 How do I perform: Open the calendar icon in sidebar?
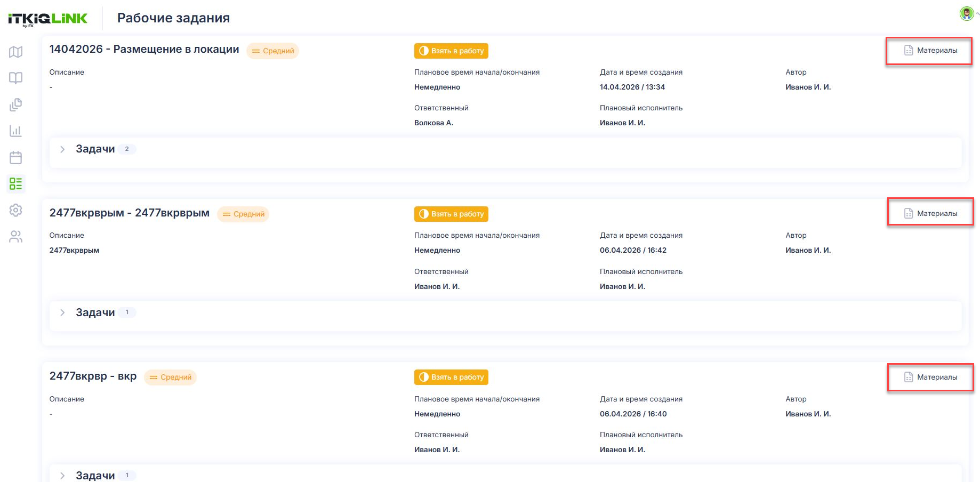point(16,157)
